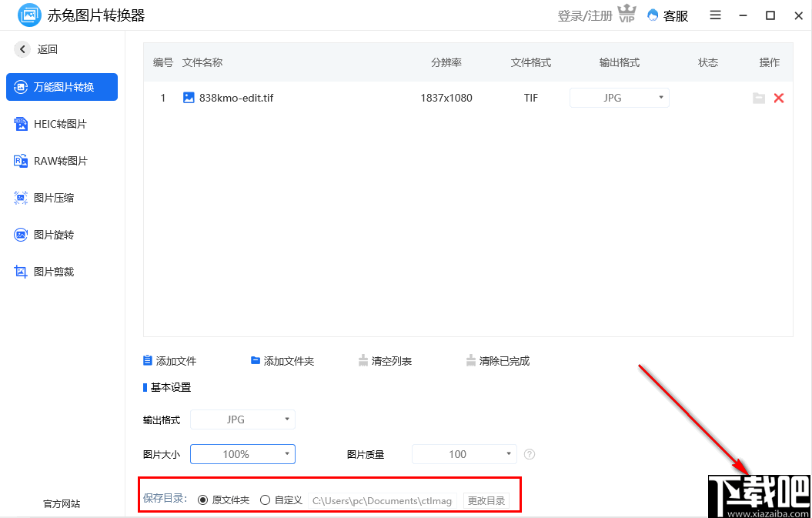
Task: Click 清空列表 to clear the list
Action: (x=385, y=360)
